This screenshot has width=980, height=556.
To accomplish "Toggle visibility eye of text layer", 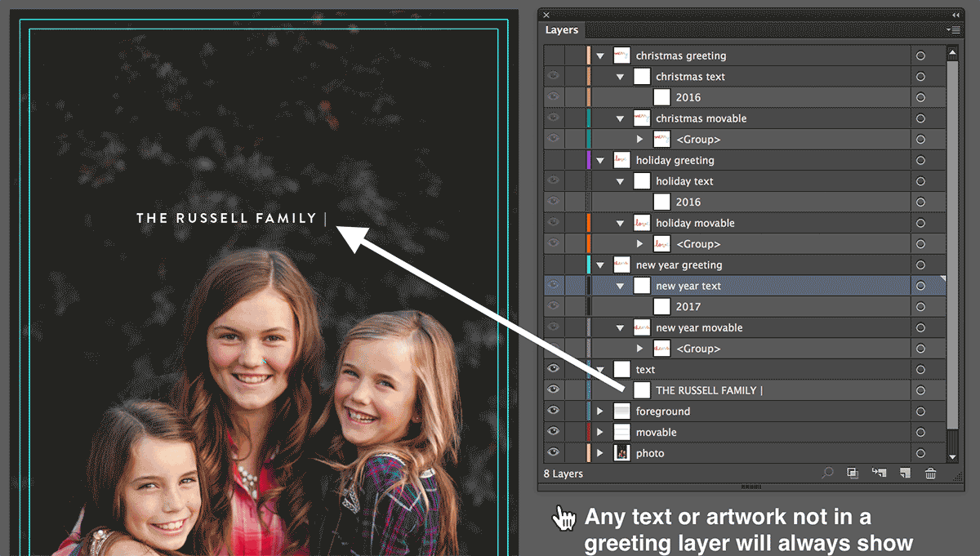I will (x=554, y=369).
